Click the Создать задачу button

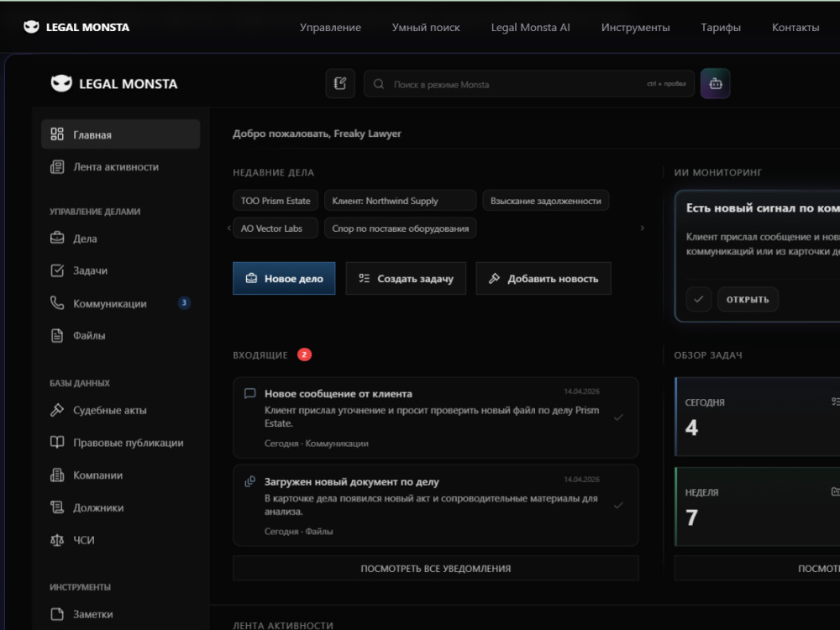[406, 278]
